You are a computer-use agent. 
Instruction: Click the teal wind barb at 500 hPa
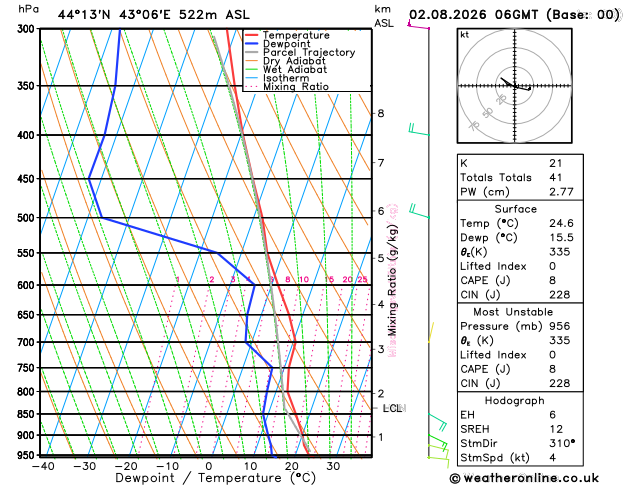(419, 212)
